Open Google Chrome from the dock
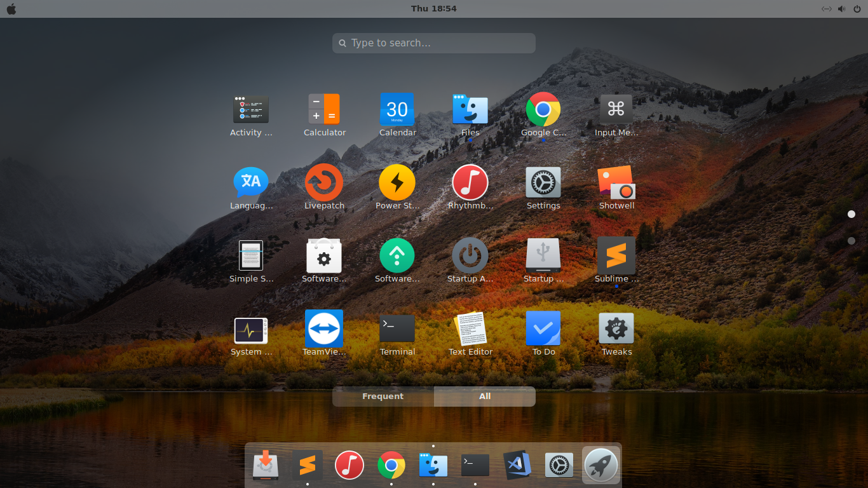868x488 pixels. (391, 466)
